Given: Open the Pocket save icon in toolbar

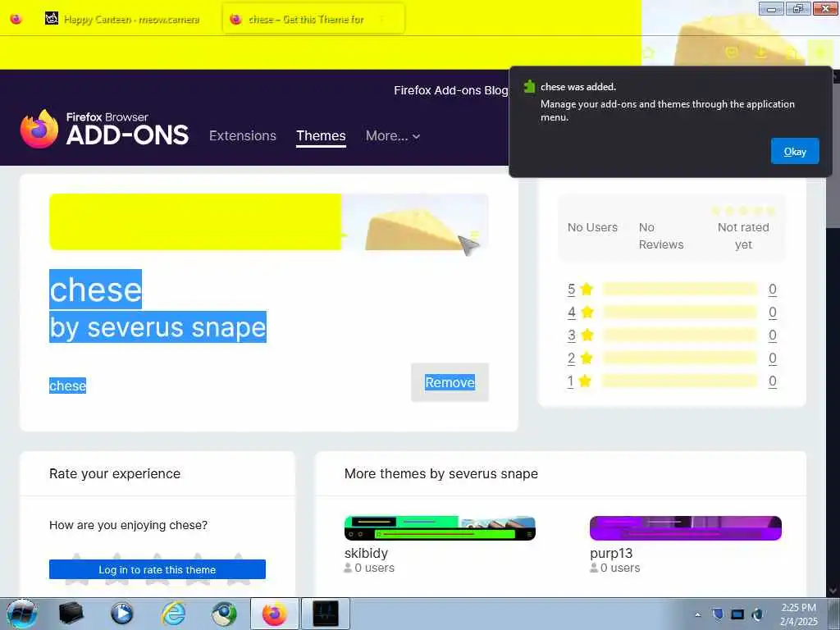Looking at the screenshot, I should point(731,52).
